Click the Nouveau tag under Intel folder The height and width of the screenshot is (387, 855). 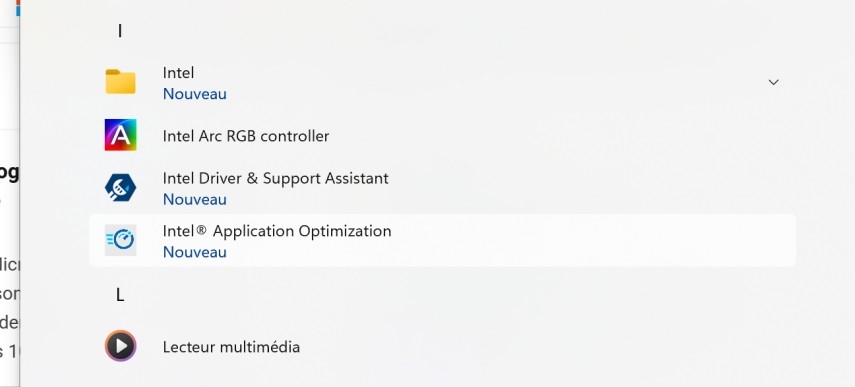[x=195, y=94]
